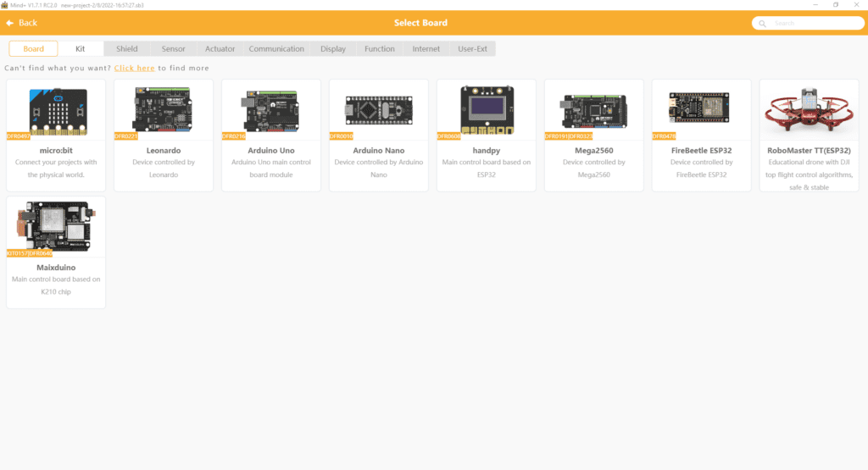The image size is (868, 470).
Task: Click the 'FireBeetle ESP32' title text
Action: click(701, 151)
